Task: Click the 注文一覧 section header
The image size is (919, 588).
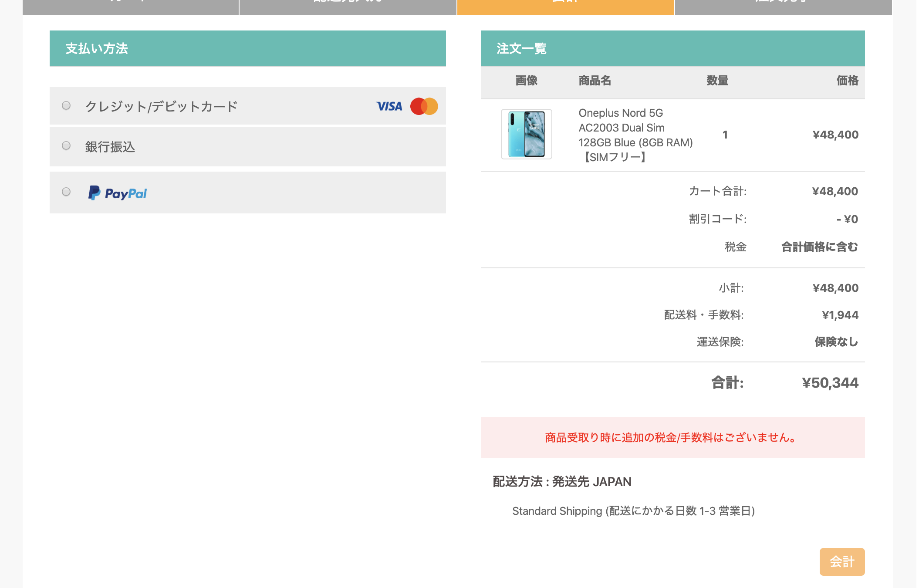Action: [x=521, y=48]
